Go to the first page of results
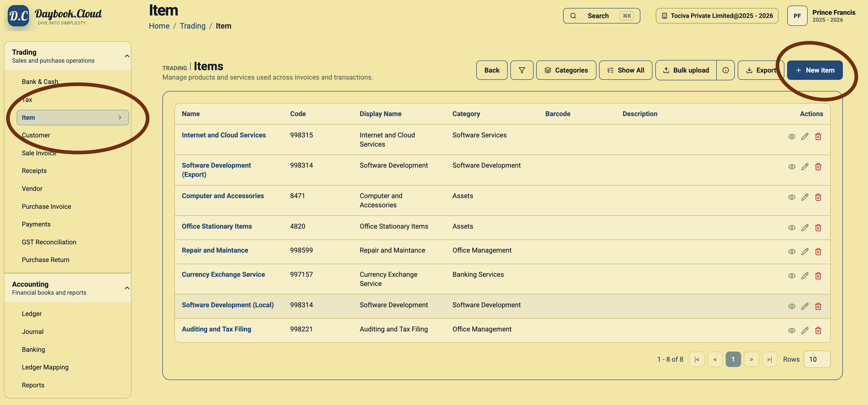Image resolution: width=868 pixels, height=405 pixels. tap(697, 360)
